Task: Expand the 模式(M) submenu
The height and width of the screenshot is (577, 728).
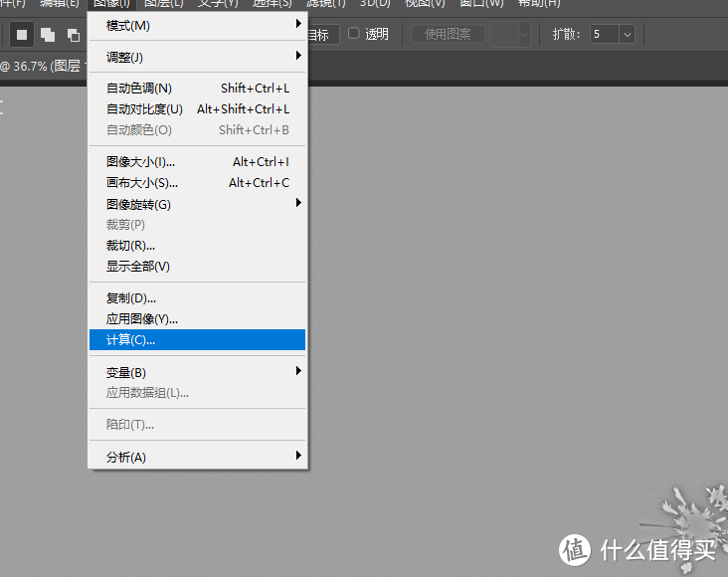Action: click(x=199, y=25)
